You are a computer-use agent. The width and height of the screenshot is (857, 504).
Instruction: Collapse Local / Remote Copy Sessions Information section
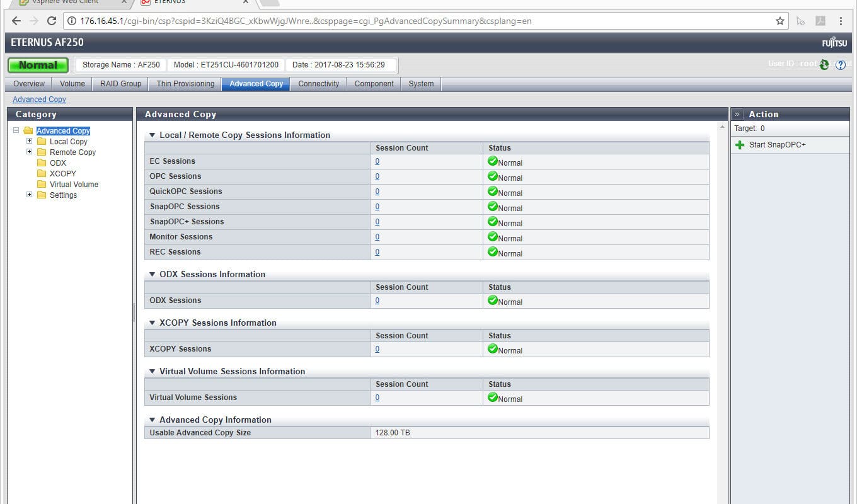[152, 135]
